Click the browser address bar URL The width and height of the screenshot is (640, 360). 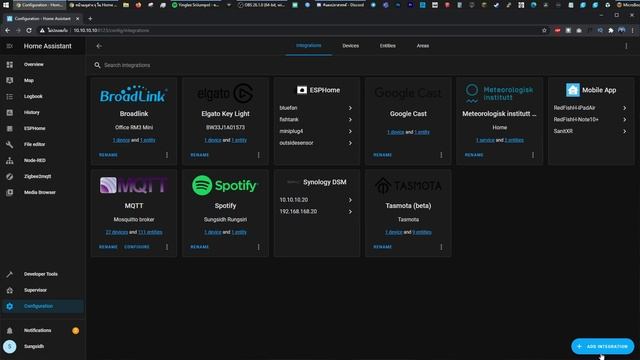(x=111, y=31)
